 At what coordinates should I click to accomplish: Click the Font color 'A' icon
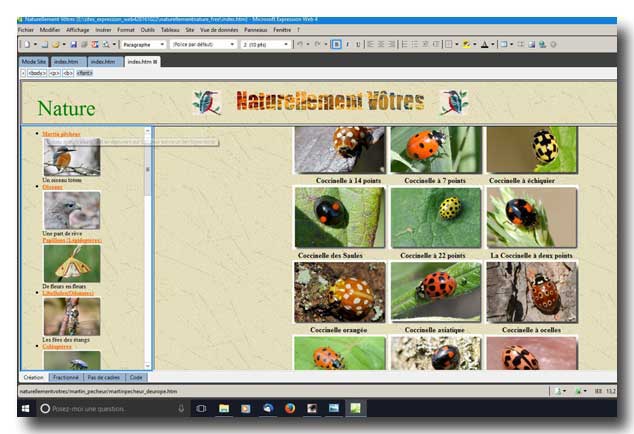tap(484, 44)
